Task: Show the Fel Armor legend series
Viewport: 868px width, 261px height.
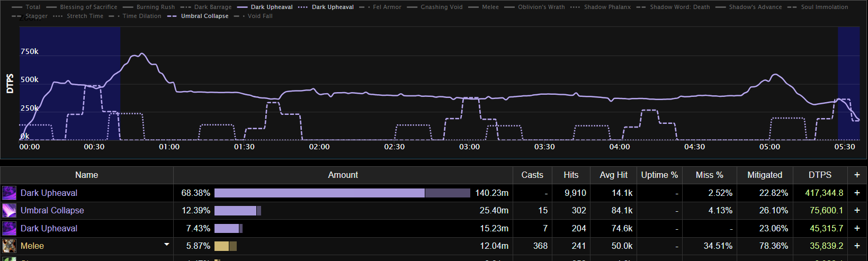Action: point(380,7)
